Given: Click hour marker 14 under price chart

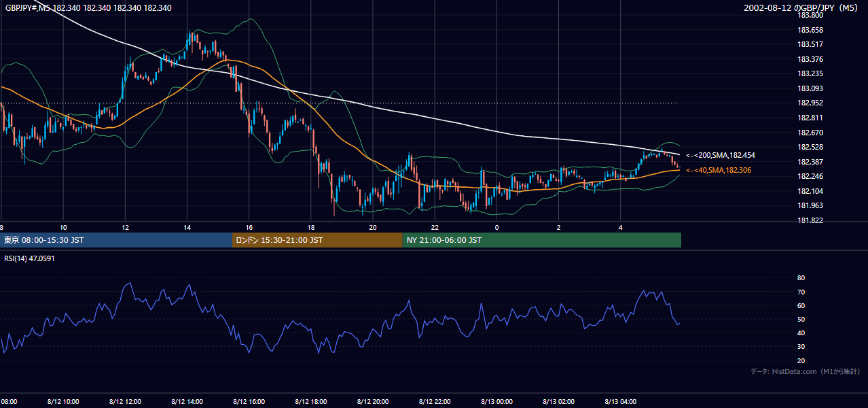Looking at the screenshot, I should tap(187, 227).
